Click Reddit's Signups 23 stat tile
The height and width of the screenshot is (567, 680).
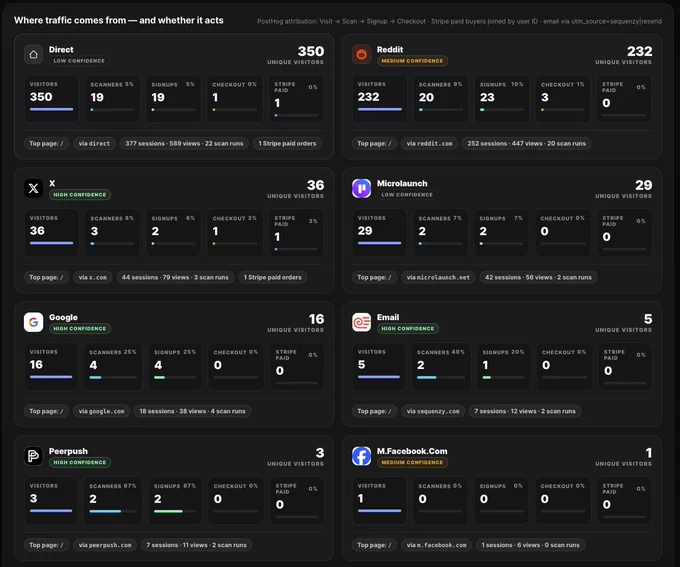pyautogui.click(x=501, y=98)
